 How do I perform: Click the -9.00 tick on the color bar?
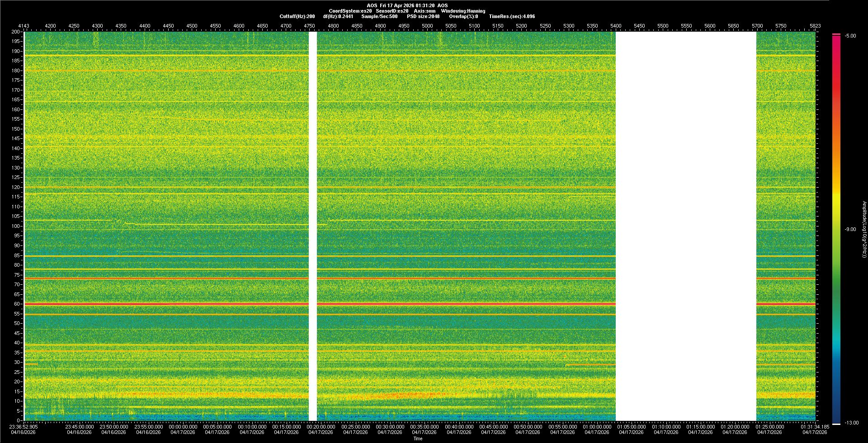coord(850,229)
